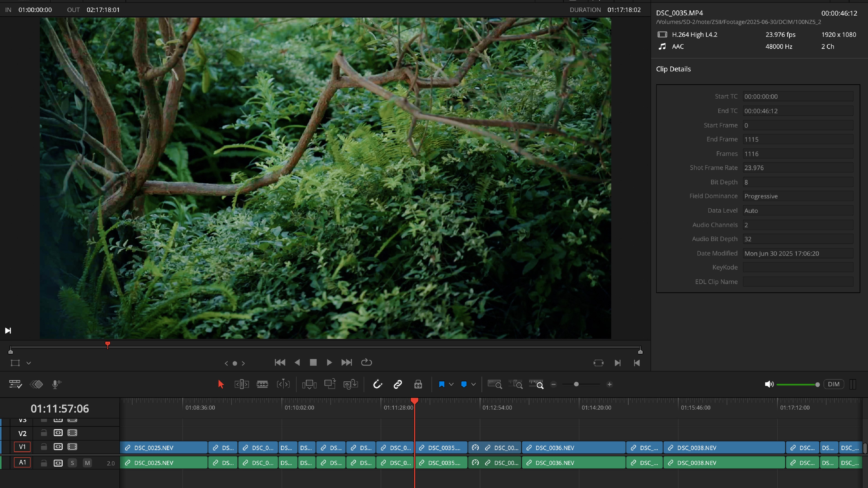Select the arrow Selection Mode tool
Screen dimensions: 868x488
pyautogui.click(x=221, y=384)
